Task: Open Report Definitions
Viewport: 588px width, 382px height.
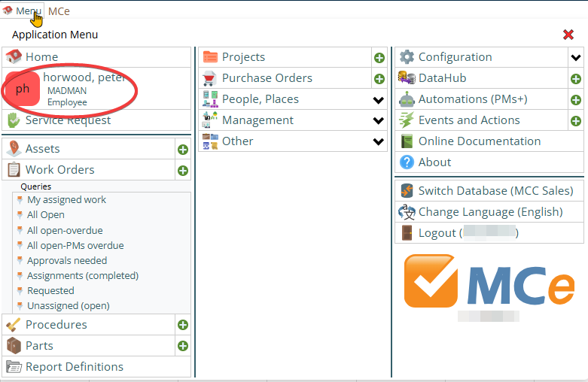Action: point(97,367)
